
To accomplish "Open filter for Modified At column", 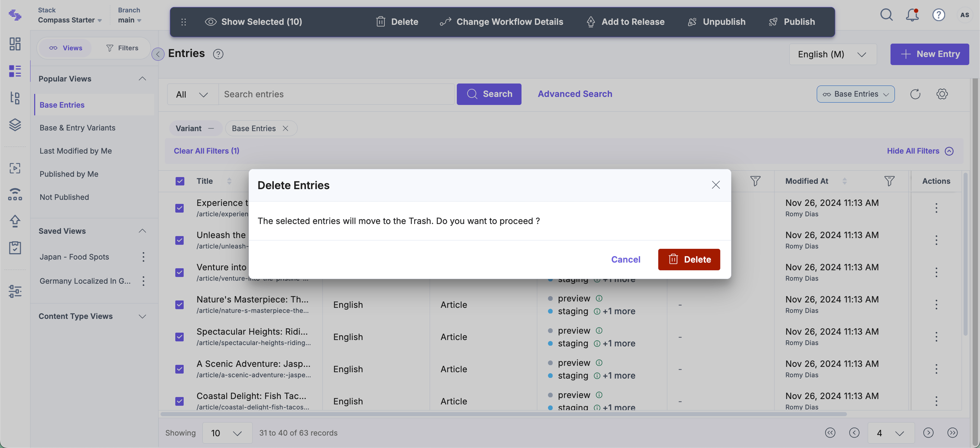I will pos(889,181).
